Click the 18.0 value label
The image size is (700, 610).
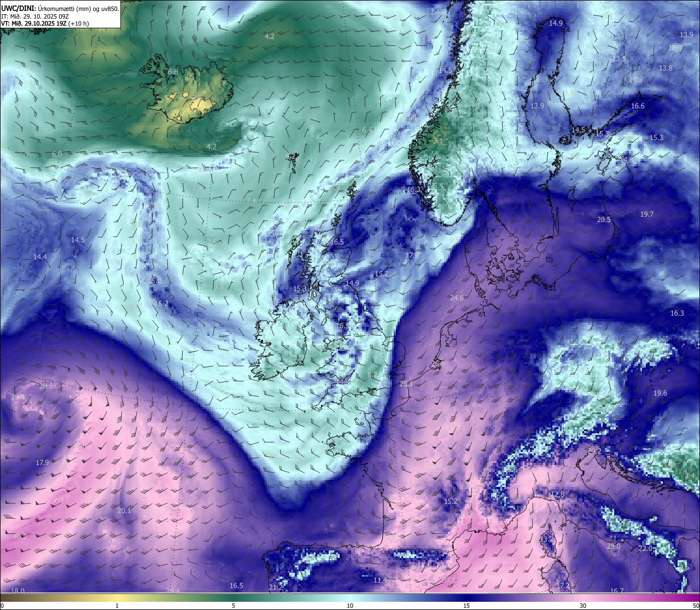[18, 591]
